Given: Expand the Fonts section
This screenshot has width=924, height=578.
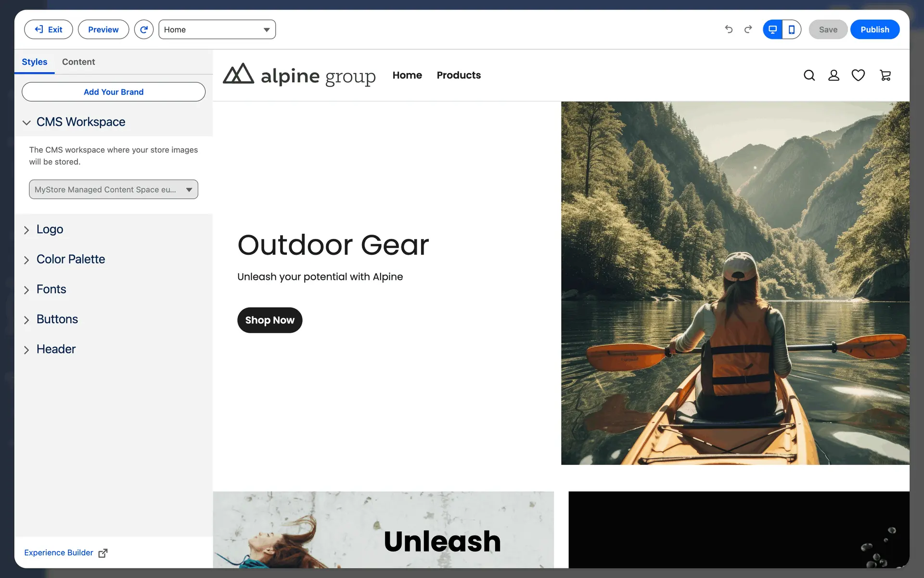Looking at the screenshot, I should pos(51,289).
